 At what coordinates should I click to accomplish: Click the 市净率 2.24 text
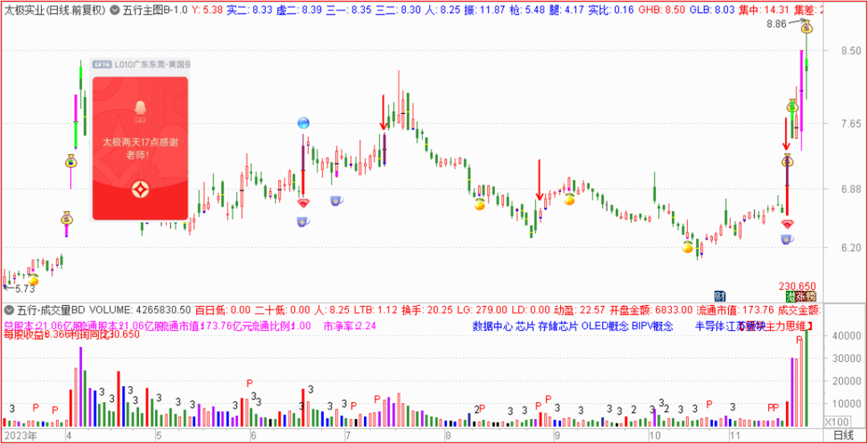coord(350,326)
